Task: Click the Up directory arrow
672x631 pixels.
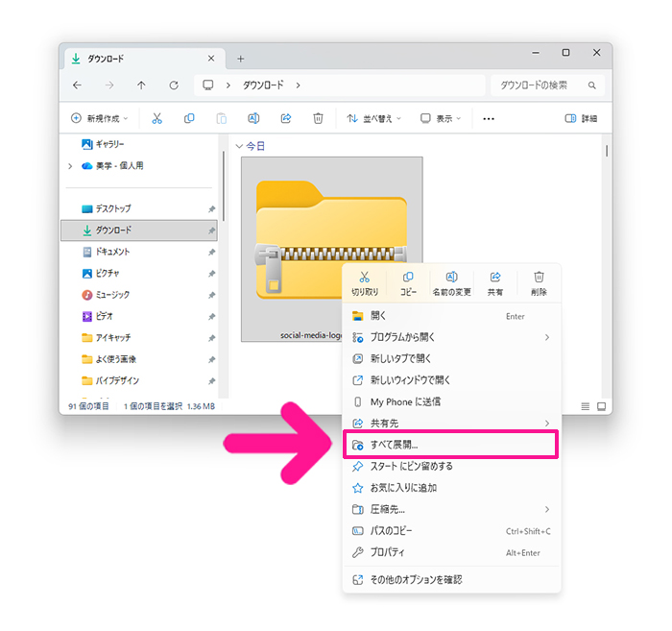Action: [x=141, y=85]
